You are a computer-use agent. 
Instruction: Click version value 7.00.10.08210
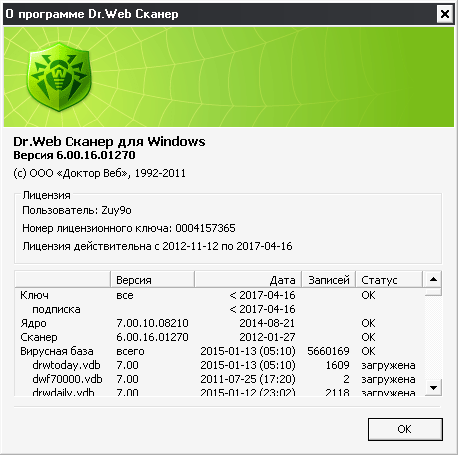(x=152, y=323)
